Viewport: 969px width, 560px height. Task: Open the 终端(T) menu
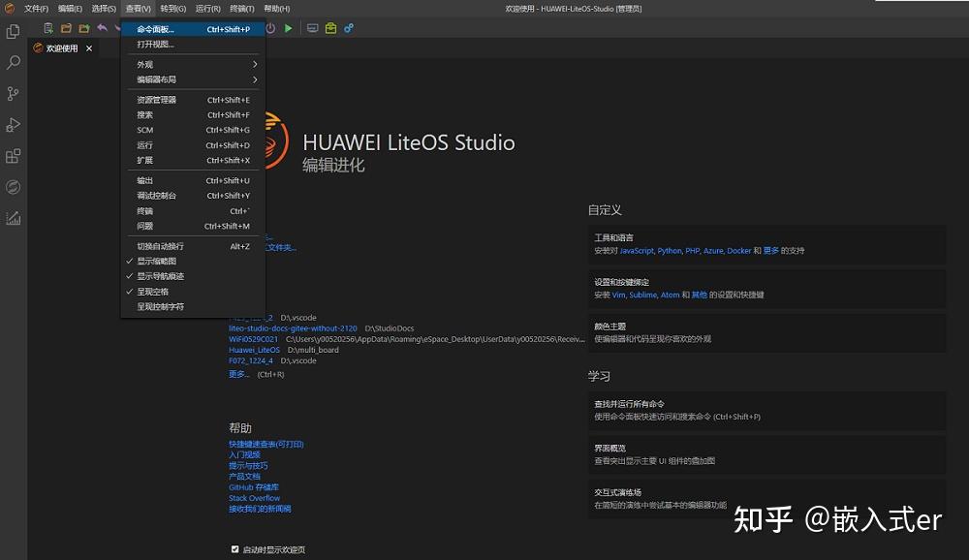point(241,9)
